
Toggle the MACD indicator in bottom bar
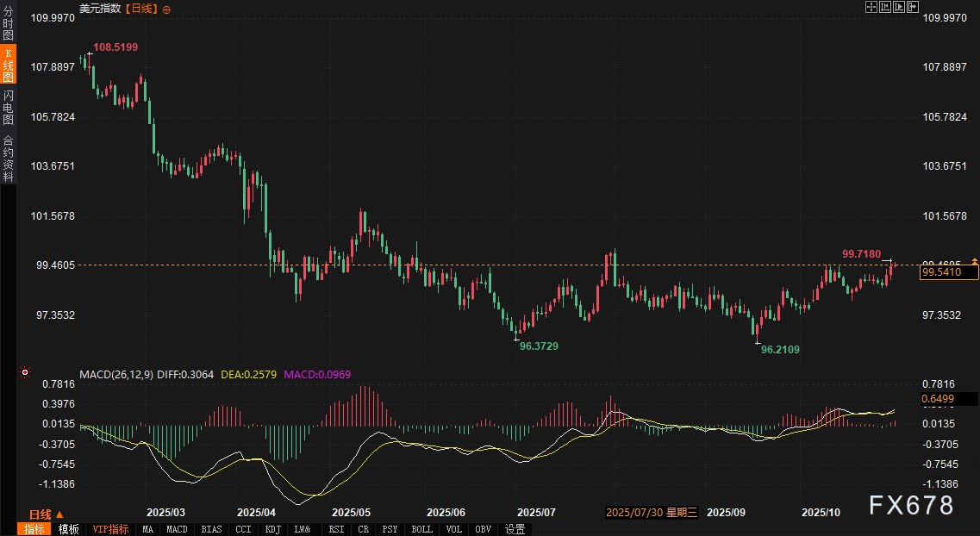tap(177, 529)
